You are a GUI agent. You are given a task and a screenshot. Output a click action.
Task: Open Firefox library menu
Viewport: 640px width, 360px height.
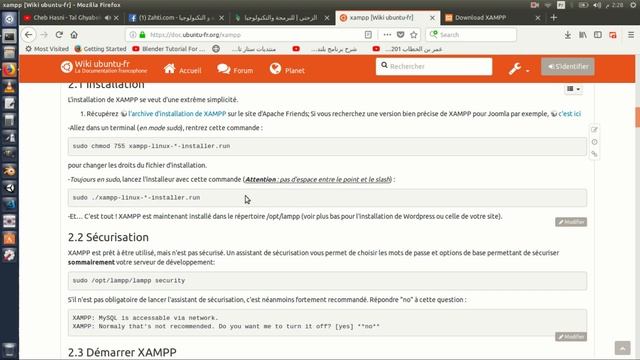click(x=583, y=35)
